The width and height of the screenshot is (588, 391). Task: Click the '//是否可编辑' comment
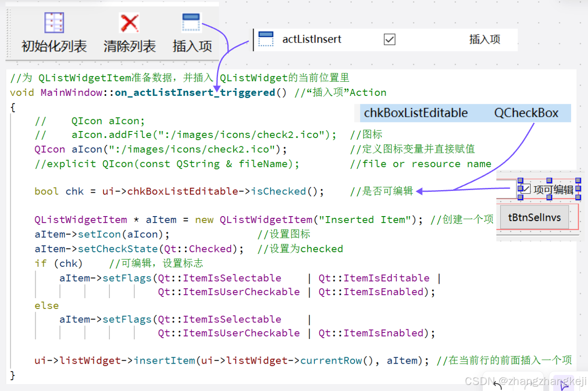pos(382,191)
